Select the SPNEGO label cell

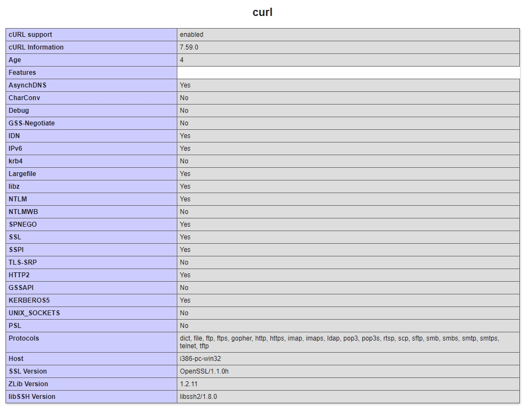click(x=91, y=224)
